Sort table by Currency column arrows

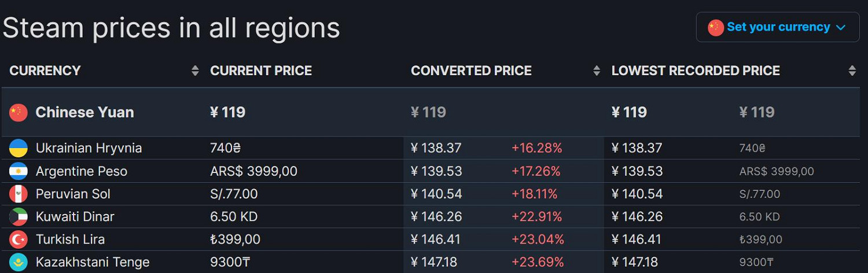[195, 71]
